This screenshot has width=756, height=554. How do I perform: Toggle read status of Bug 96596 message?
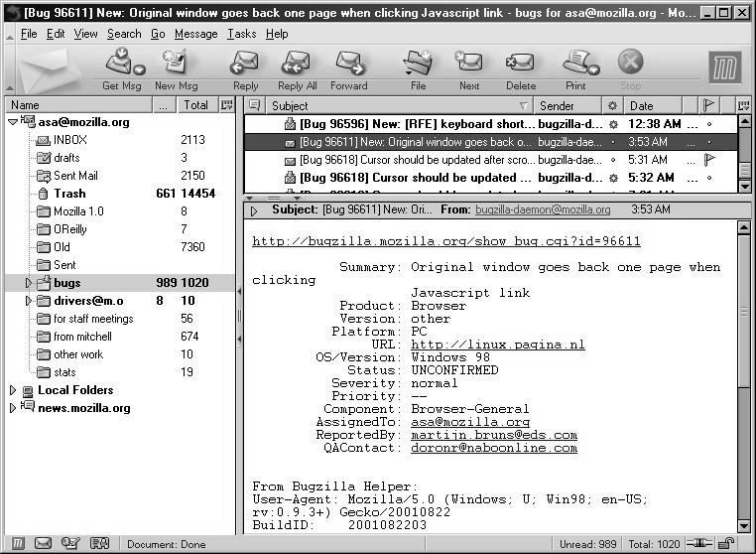[613, 124]
